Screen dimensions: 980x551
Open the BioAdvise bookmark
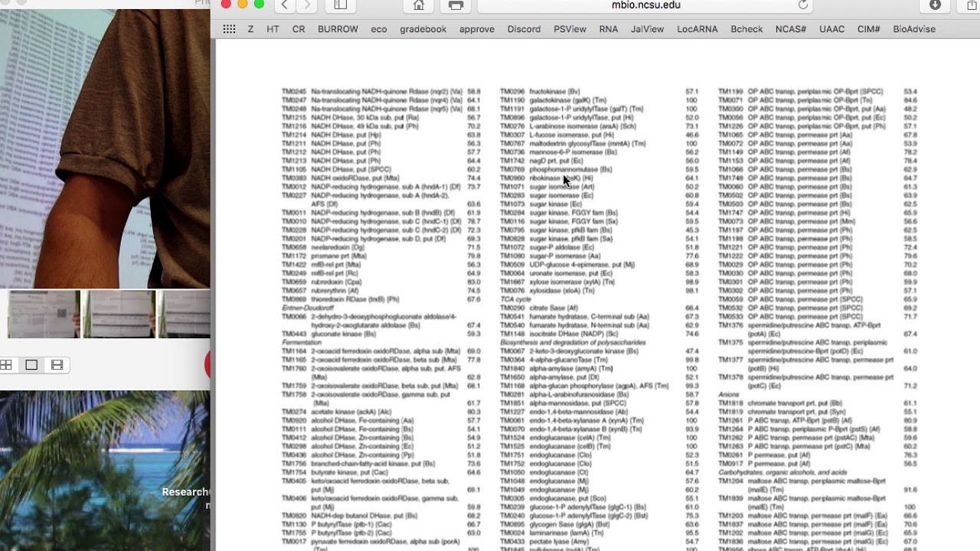[x=914, y=29]
